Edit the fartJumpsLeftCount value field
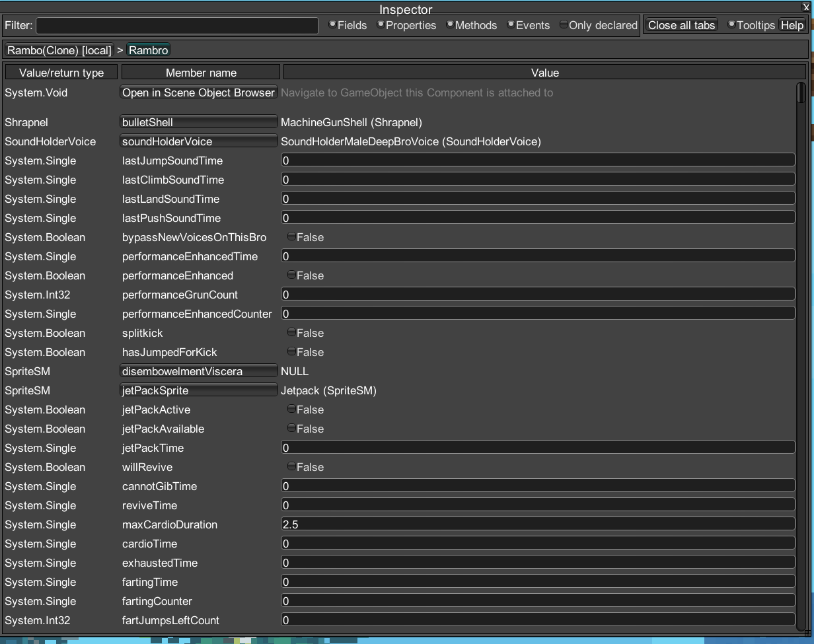This screenshot has width=814, height=644. click(x=538, y=620)
